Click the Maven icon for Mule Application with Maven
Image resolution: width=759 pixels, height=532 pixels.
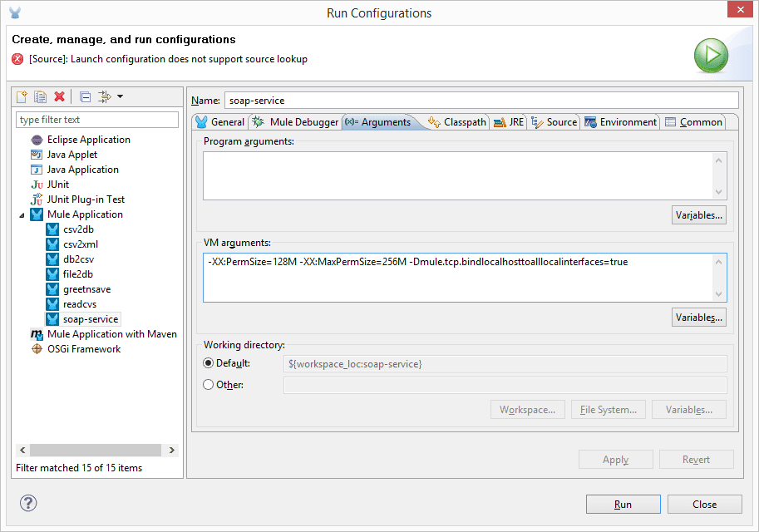(37, 334)
